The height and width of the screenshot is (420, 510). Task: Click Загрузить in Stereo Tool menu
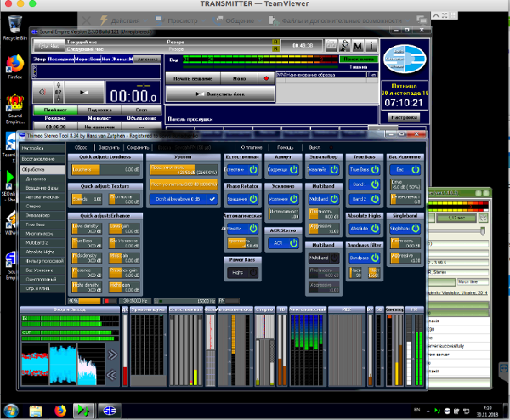(x=109, y=147)
